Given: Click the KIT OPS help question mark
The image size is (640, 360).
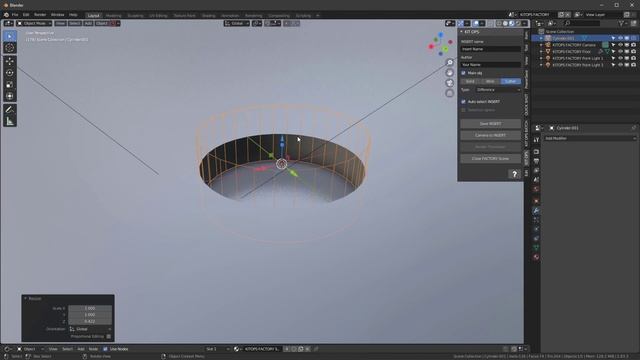Looking at the screenshot, I should pos(514,174).
